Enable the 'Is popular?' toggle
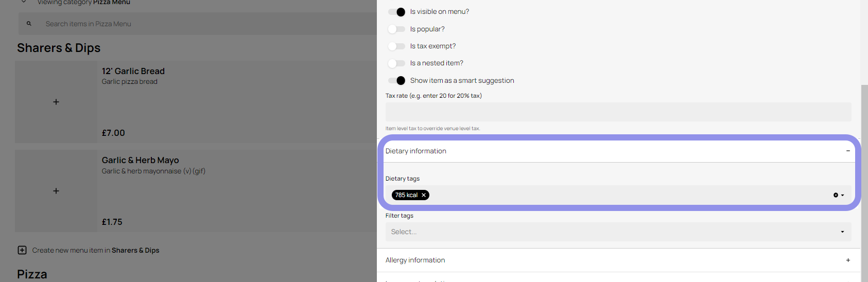The width and height of the screenshot is (868, 282). (x=396, y=29)
